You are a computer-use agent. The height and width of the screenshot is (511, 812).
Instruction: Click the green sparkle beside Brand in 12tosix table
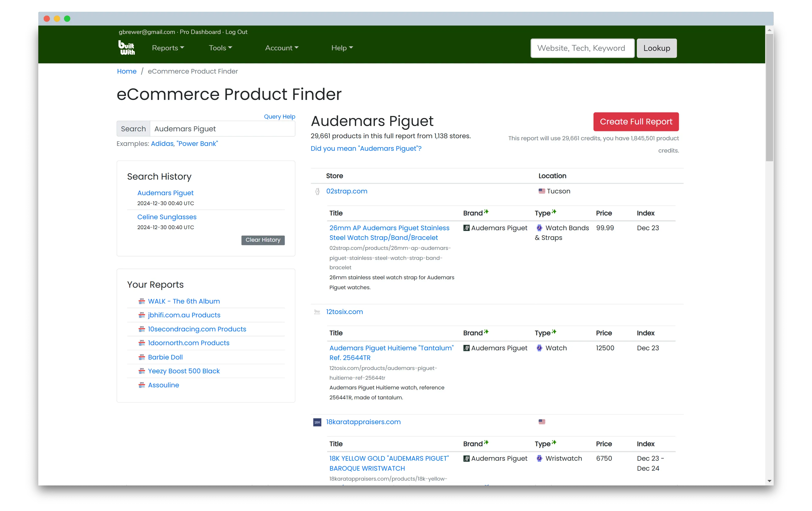point(486,331)
